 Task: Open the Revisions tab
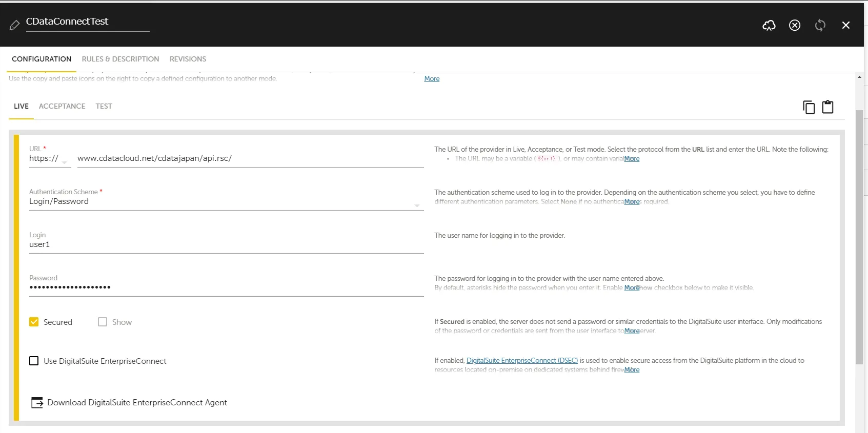(x=188, y=59)
